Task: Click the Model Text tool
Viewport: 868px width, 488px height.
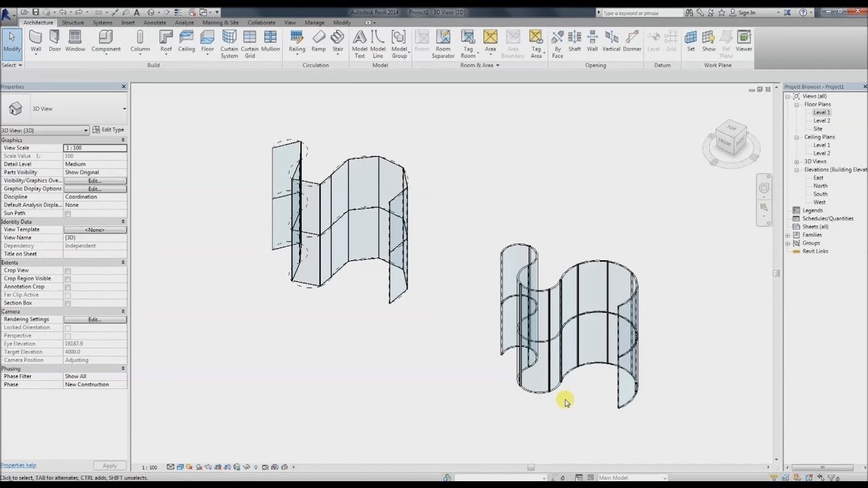Action: (359, 45)
